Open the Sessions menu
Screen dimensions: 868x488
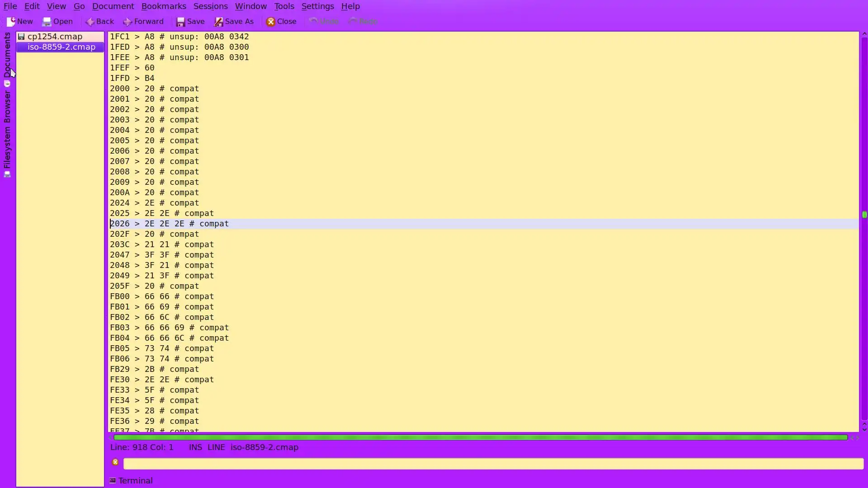coord(210,6)
